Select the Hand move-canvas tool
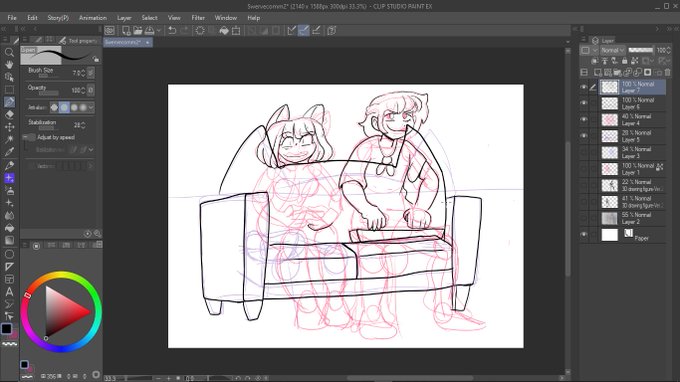This screenshot has width=680, height=382. pos(9,65)
